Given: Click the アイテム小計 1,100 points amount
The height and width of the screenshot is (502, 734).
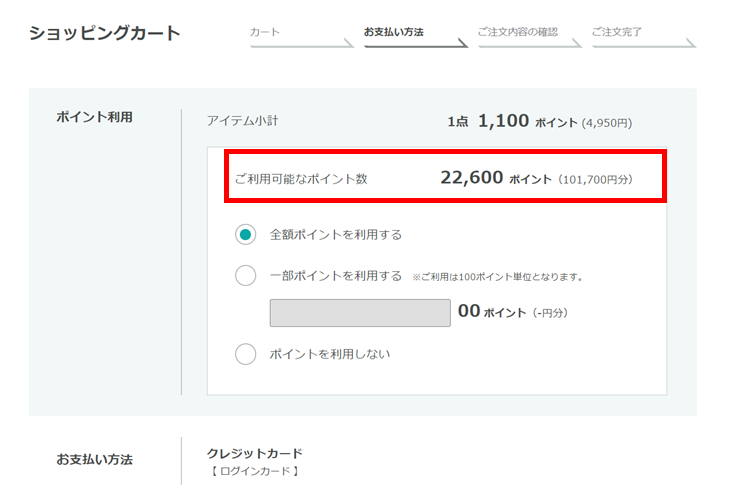Looking at the screenshot, I should (503, 121).
